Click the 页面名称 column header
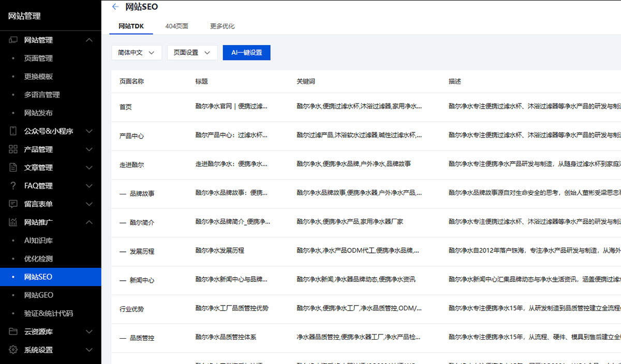The height and width of the screenshot is (364, 621). 131,82
